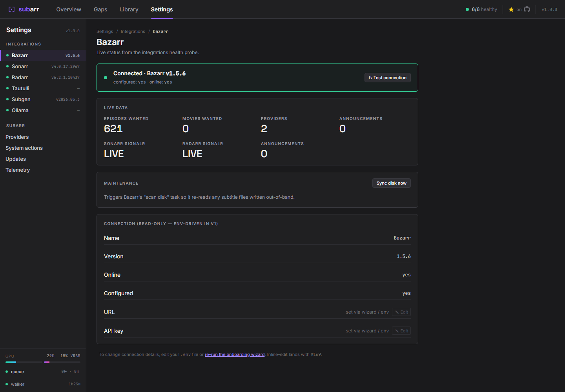Open Tautulli integration settings

[x=43, y=88]
